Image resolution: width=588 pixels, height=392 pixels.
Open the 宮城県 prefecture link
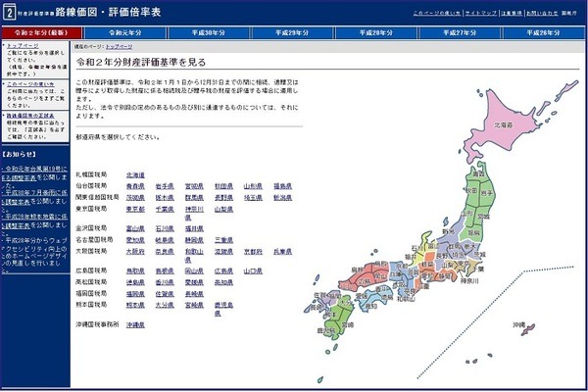[194, 186]
